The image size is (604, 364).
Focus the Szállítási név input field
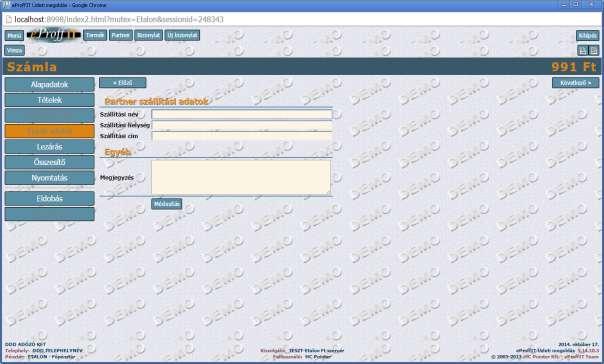[x=242, y=114]
